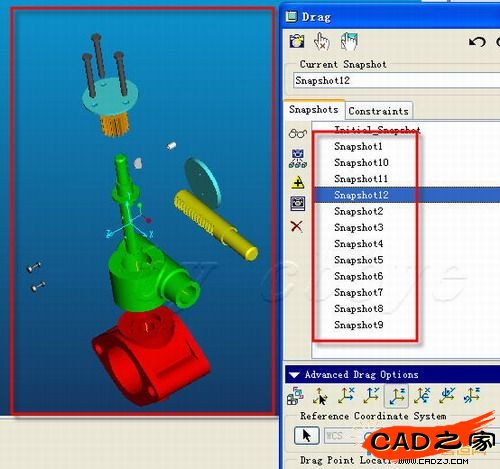Select Snapshot10 in the snapshot list

click(x=361, y=163)
